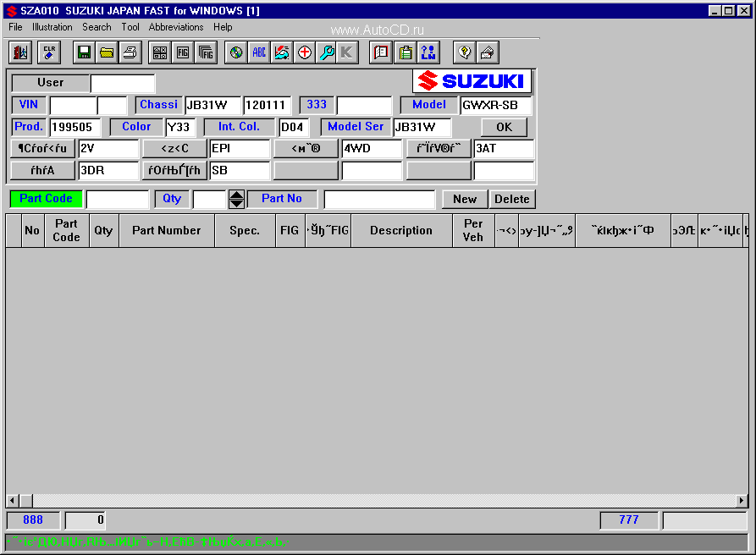The width and height of the screenshot is (756, 555).
Task: Click the exit door toolbar icon
Action: (20, 52)
